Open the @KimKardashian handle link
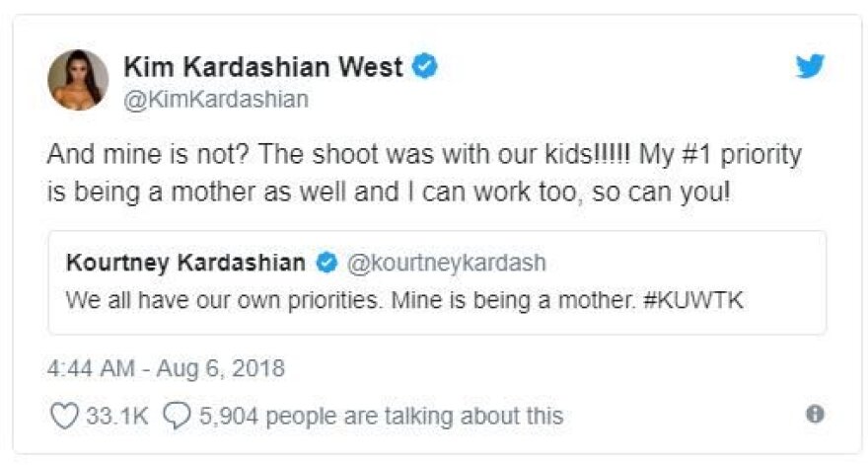The width and height of the screenshot is (868, 465). pyautogui.click(x=215, y=99)
